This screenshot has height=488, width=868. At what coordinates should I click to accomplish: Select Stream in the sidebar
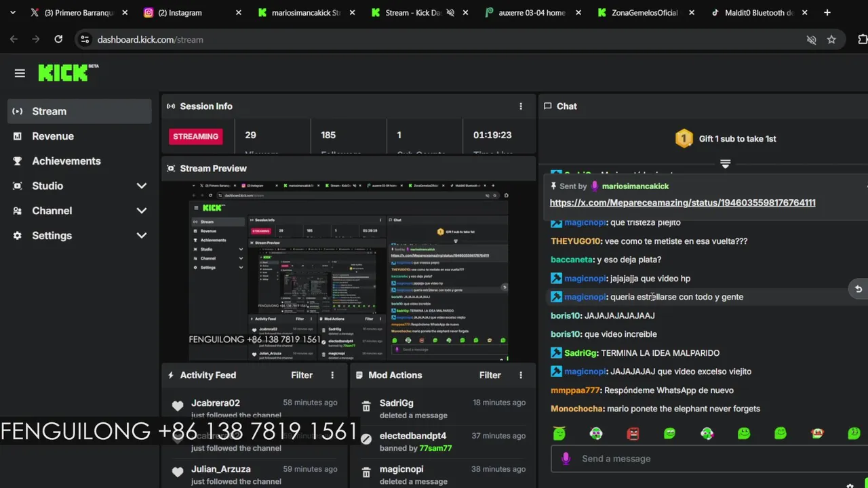point(80,111)
